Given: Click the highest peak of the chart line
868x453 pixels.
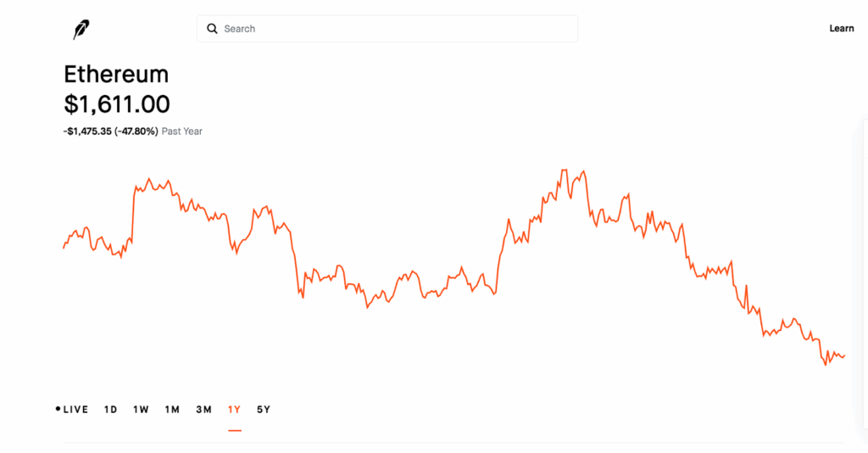Looking at the screenshot, I should 562,171.
